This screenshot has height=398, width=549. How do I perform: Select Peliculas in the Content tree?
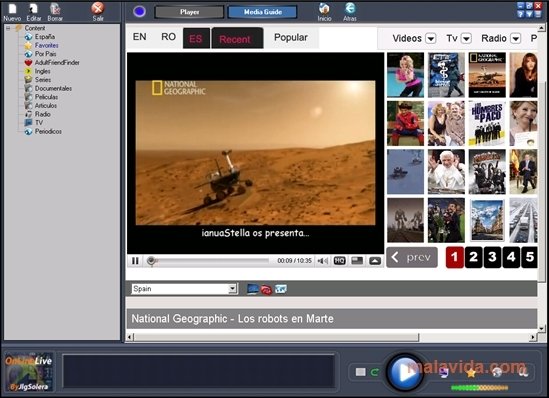pos(46,97)
